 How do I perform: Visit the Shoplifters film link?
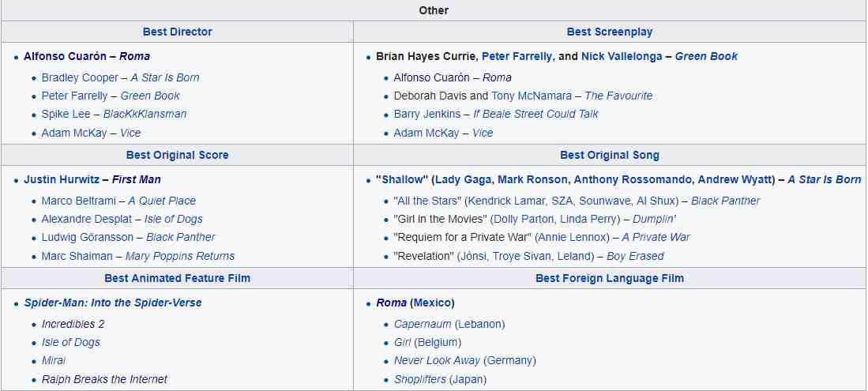pyautogui.click(x=420, y=379)
